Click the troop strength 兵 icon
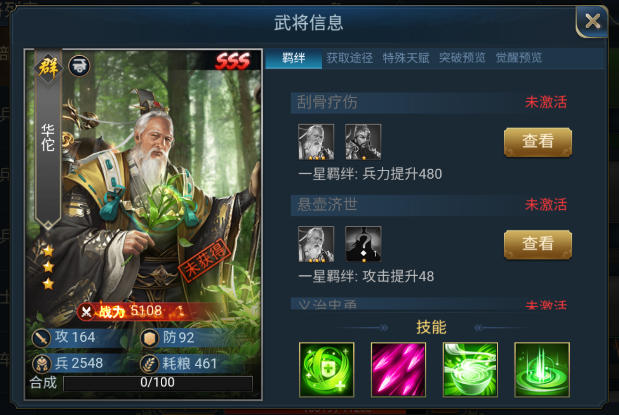This screenshot has width=619, height=415. tap(41, 364)
